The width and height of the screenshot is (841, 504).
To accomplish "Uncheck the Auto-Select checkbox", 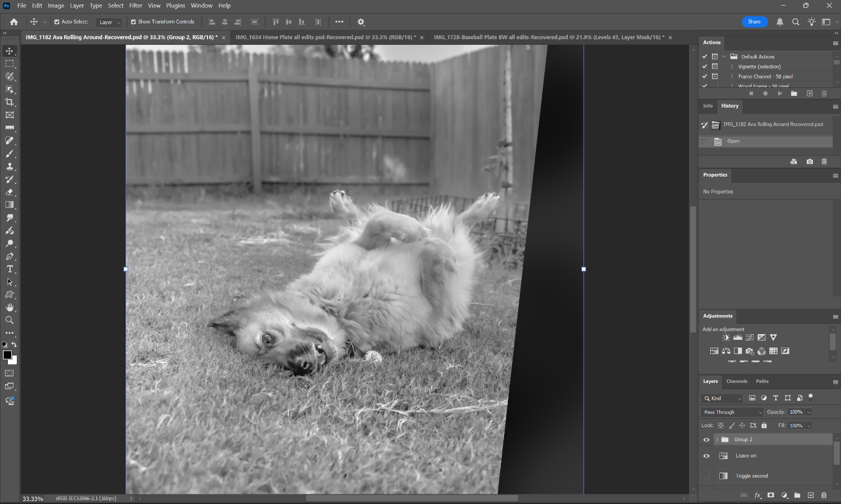I will [x=57, y=22].
